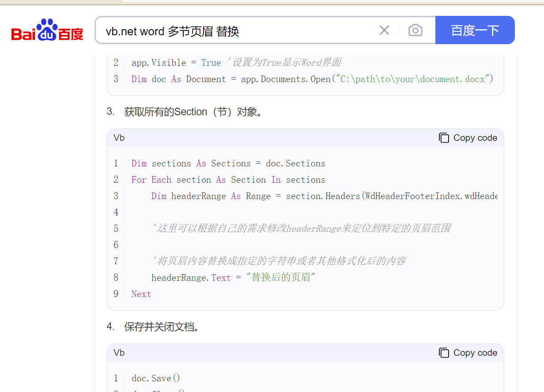Click the line Dim sections As Sections

pos(228,163)
